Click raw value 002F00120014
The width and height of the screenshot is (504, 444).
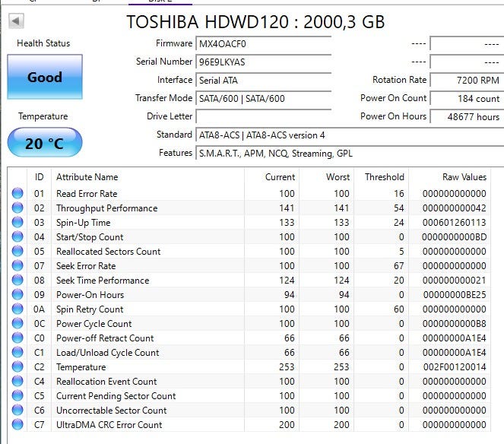[x=455, y=367]
